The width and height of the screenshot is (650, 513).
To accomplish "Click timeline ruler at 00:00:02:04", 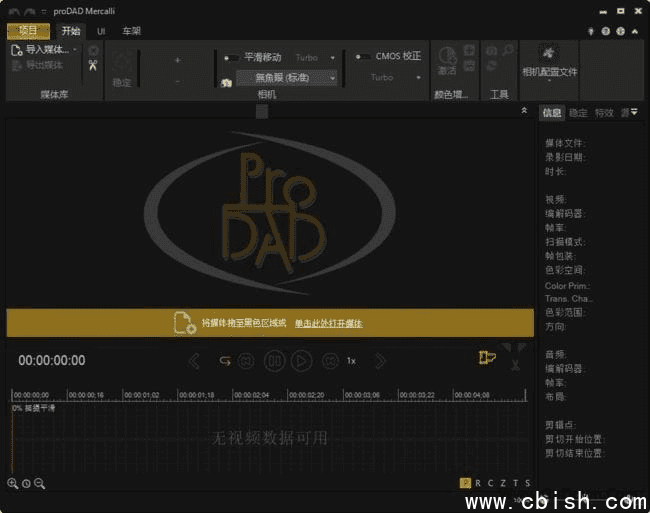I will pos(252,395).
